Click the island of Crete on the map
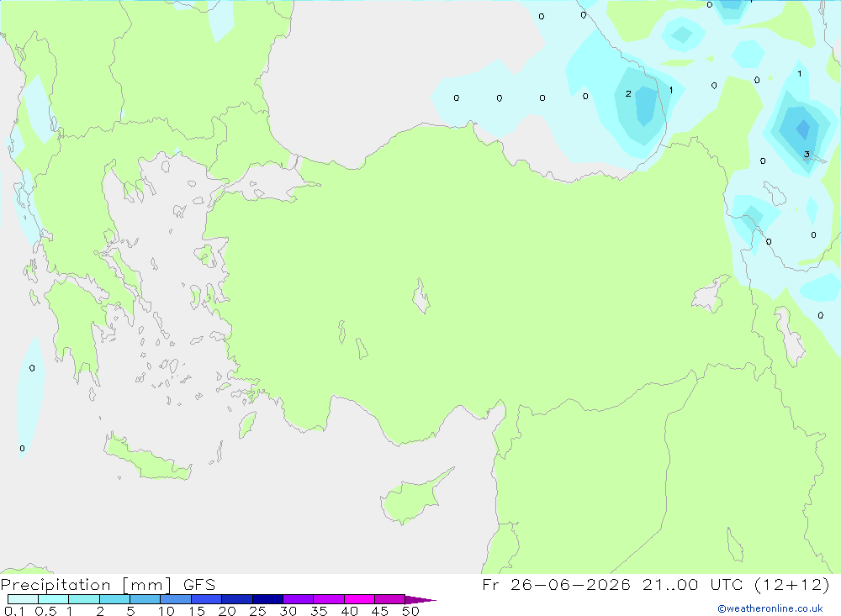The height and width of the screenshot is (616, 841). pyautogui.click(x=147, y=460)
